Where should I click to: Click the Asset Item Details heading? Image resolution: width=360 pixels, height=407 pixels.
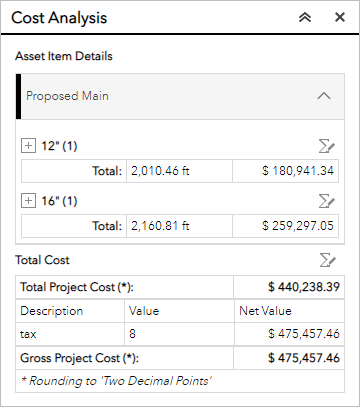tap(64, 56)
